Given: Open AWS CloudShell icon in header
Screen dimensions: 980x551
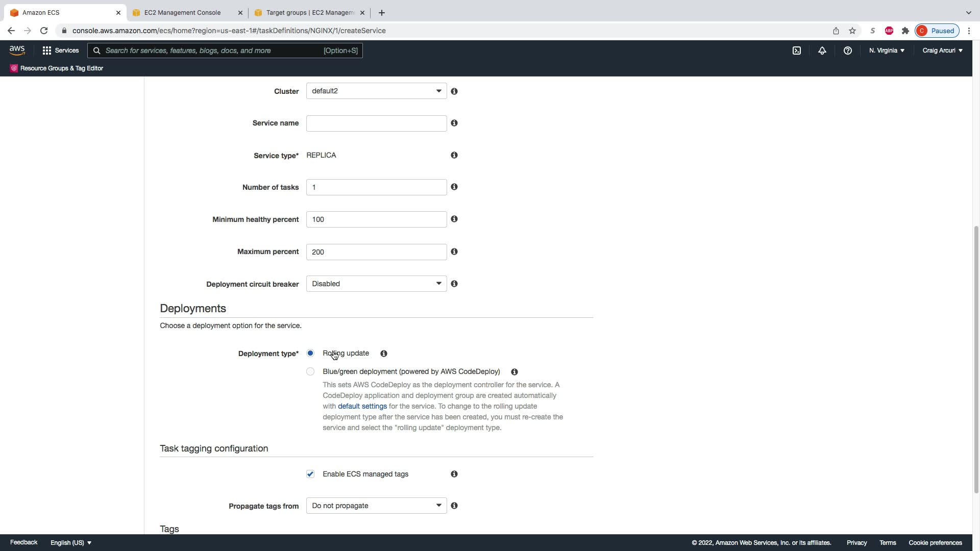Looking at the screenshot, I should click(796, 51).
